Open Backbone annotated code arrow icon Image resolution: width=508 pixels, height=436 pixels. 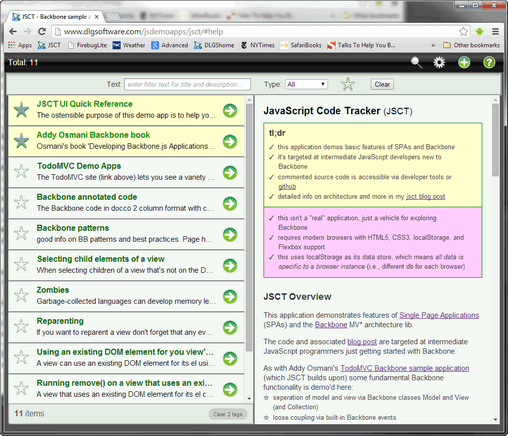point(230,203)
